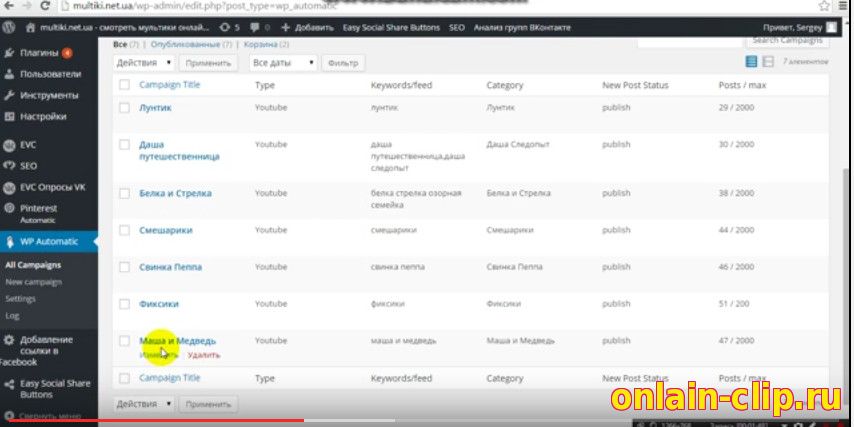Reload page with the refresh icon
Screen dimensions: 854x427
point(46,7)
